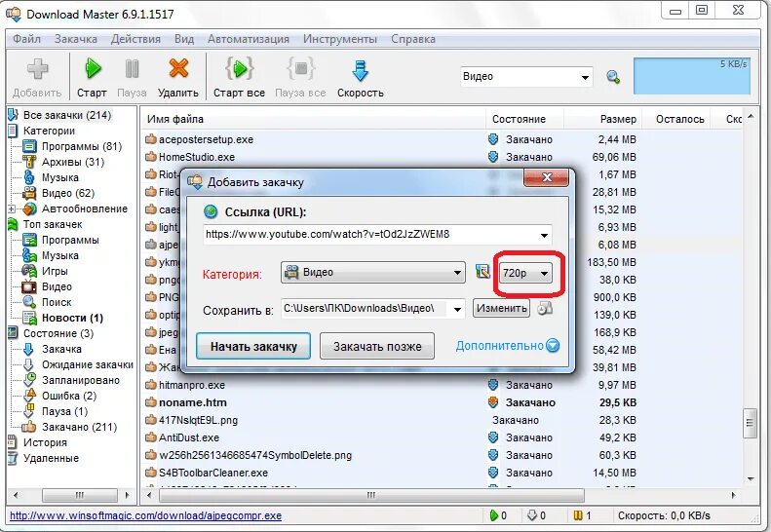Sort by the Состояние column header
This screenshot has height=532, width=771.
(524, 119)
